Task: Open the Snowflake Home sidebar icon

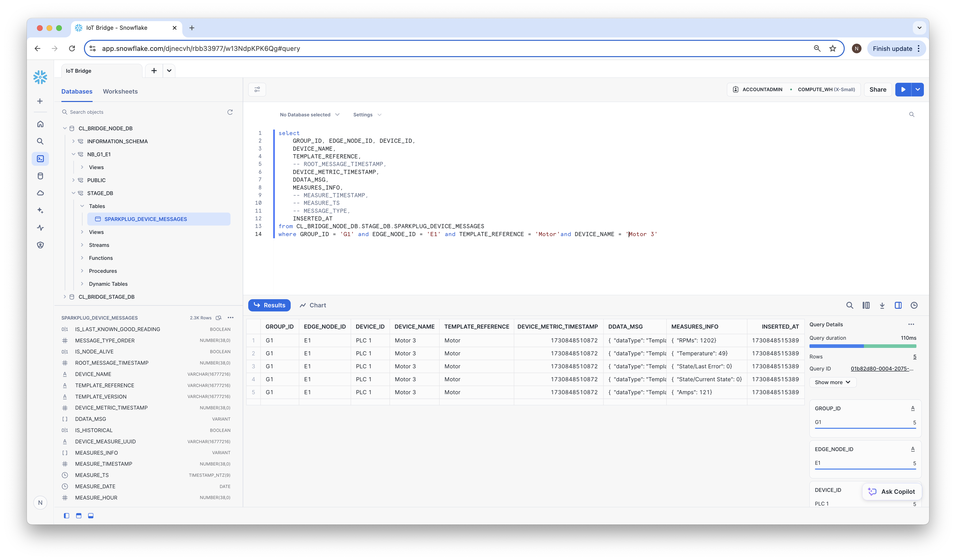Action: [x=40, y=124]
